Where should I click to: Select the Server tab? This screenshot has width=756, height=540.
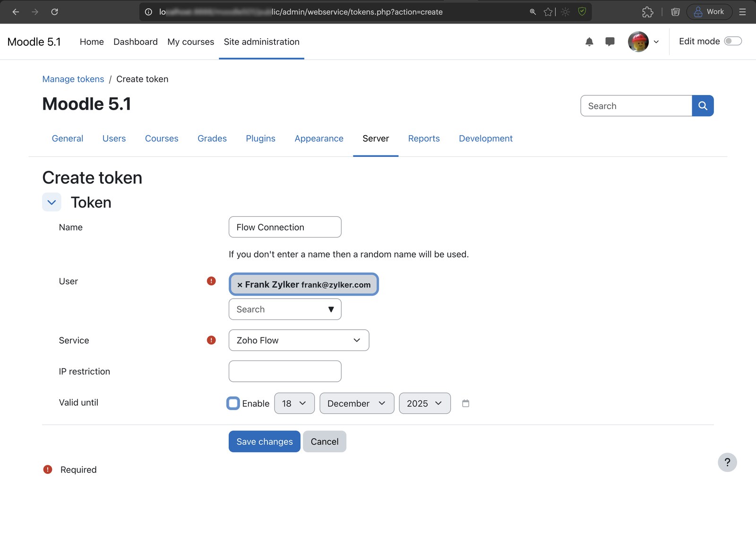376,138
